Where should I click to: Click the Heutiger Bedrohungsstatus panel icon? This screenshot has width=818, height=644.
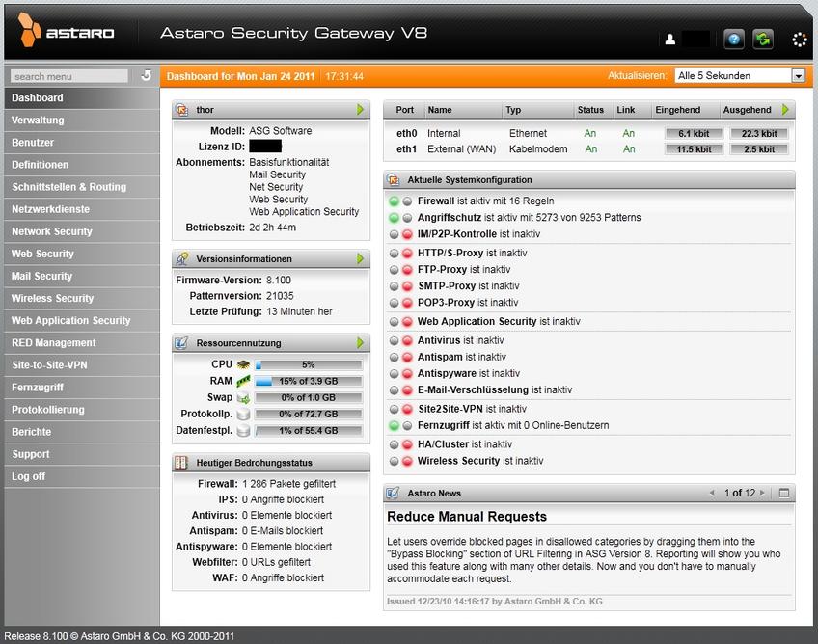(x=181, y=463)
